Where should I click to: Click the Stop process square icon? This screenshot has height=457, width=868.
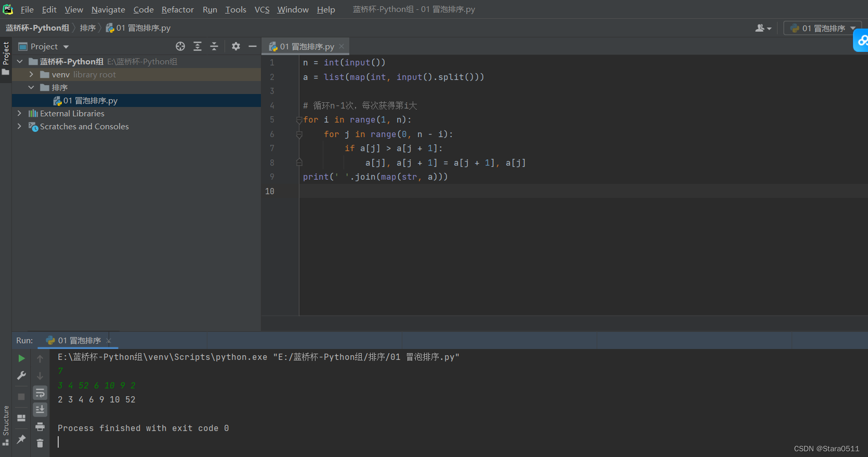(x=21, y=397)
